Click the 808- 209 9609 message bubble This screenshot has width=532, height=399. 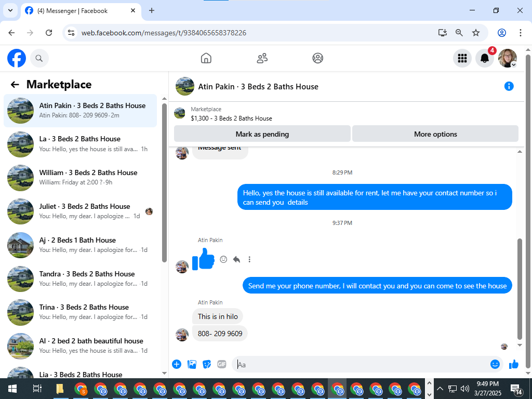click(x=220, y=334)
